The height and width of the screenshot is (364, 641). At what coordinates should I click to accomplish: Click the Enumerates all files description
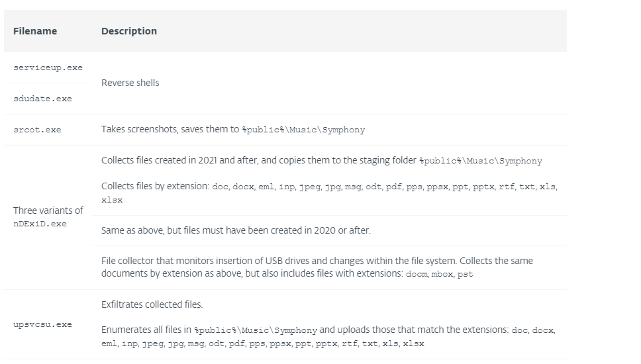pyautogui.click(x=328, y=337)
